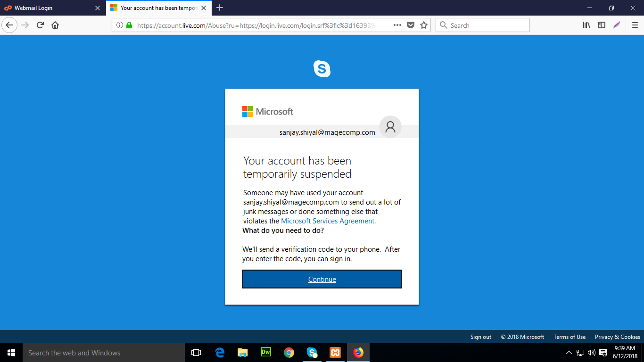Open the Library icon in toolbar

coord(586,25)
